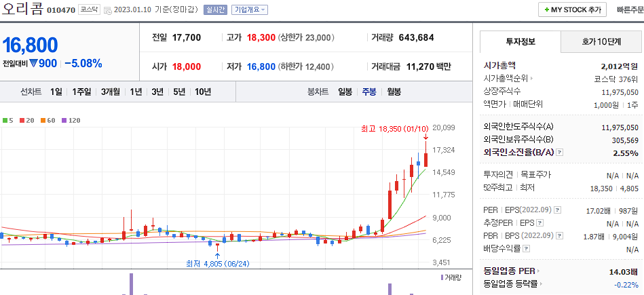The width and height of the screenshot is (644, 295).
Task: Select the 5년 line chart period
Action: click(x=179, y=92)
